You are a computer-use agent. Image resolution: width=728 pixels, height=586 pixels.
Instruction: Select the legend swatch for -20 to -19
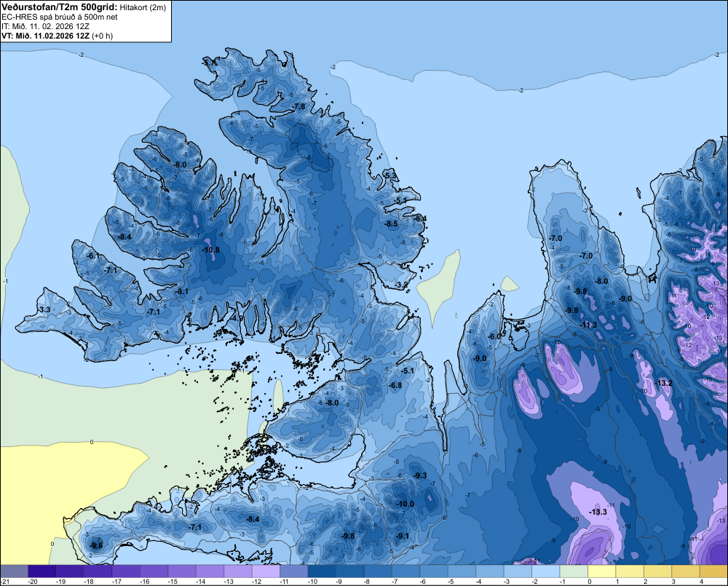[41, 571]
